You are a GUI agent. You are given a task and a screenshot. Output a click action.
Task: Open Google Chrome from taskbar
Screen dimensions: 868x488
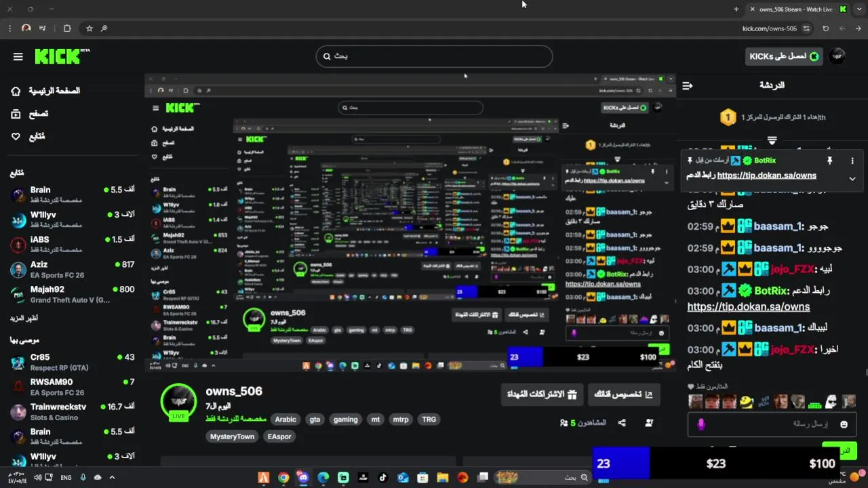(x=283, y=478)
